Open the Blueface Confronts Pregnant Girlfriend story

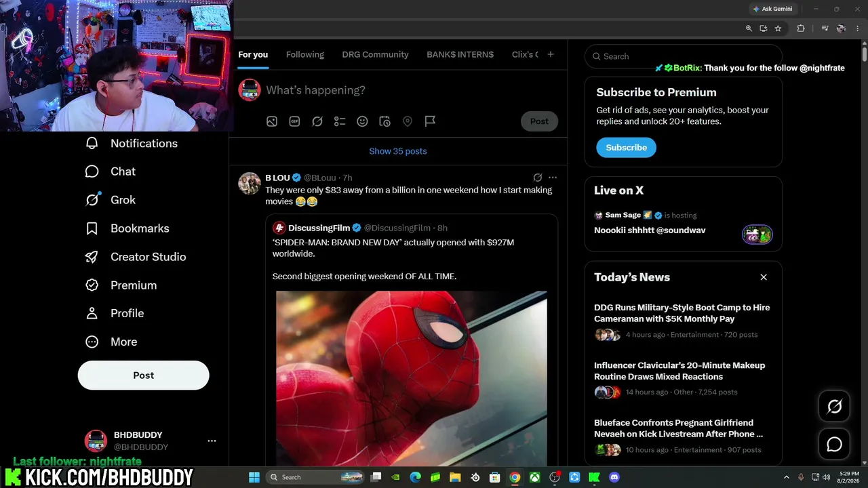[678, 428]
